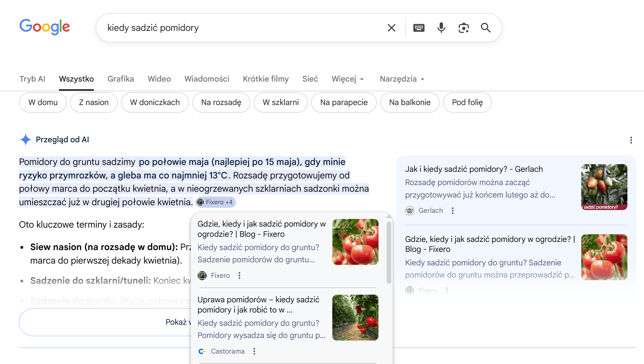Open the AI overview three-dot options menu
This screenshot has width=644, height=364.
(x=631, y=140)
